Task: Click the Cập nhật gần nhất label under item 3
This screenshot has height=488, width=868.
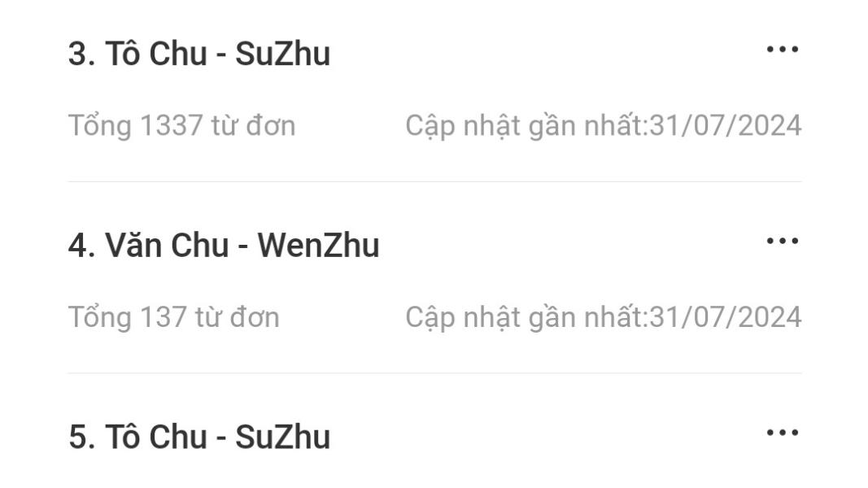Action: click(x=526, y=126)
